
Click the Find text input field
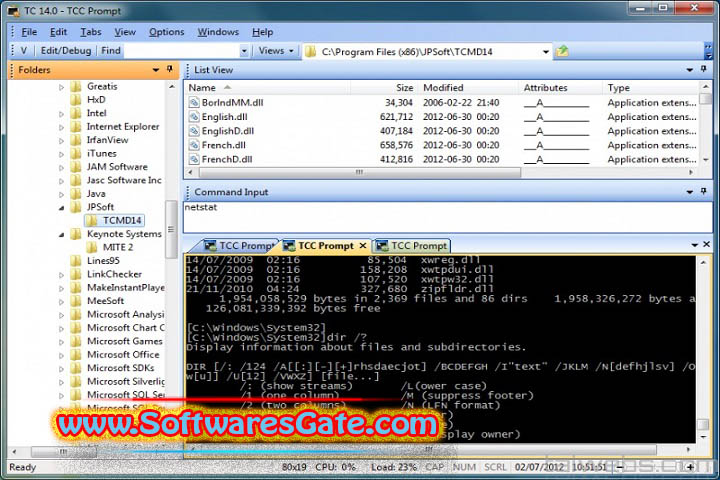[182, 51]
